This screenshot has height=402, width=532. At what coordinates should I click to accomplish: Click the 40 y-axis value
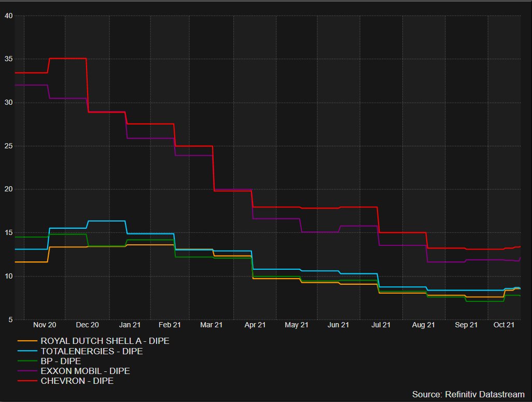[x=8, y=16]
